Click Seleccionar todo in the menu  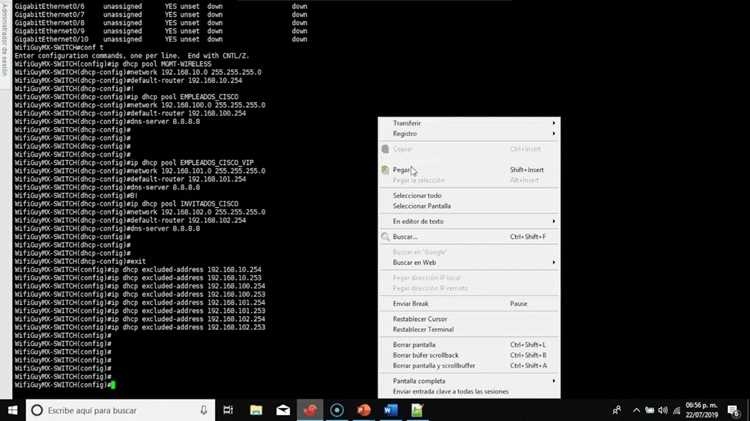[469, 196]
